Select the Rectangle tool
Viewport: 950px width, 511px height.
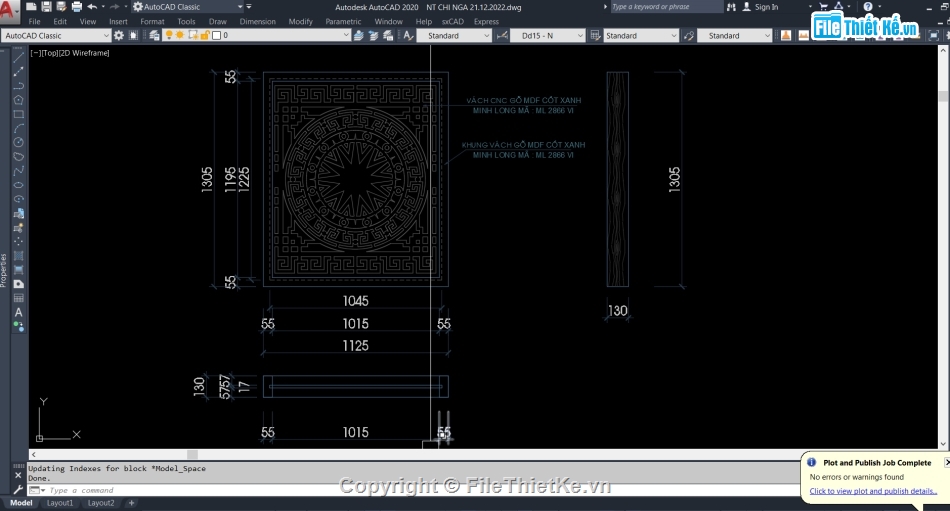point(19,114)
